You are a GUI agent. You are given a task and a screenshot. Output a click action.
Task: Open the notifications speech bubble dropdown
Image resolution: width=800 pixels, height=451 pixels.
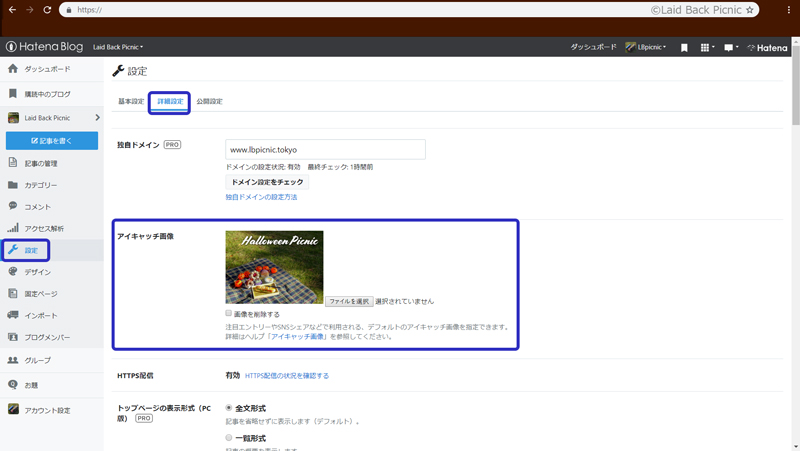tap(731, 47)
